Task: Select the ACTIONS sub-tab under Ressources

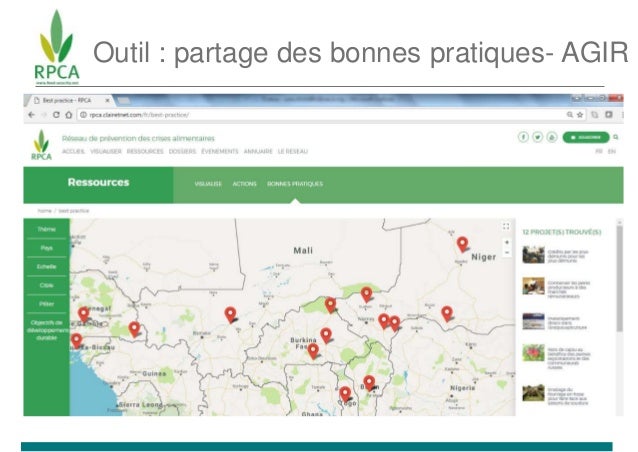Action: point(245,184)
